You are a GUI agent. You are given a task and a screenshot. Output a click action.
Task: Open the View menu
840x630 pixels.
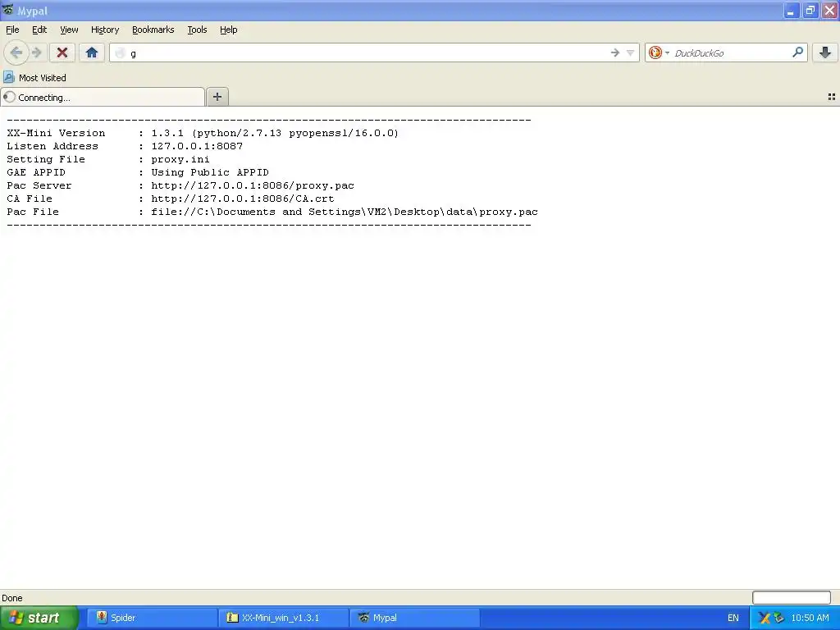pyautogui.click(x=69, y=30)
